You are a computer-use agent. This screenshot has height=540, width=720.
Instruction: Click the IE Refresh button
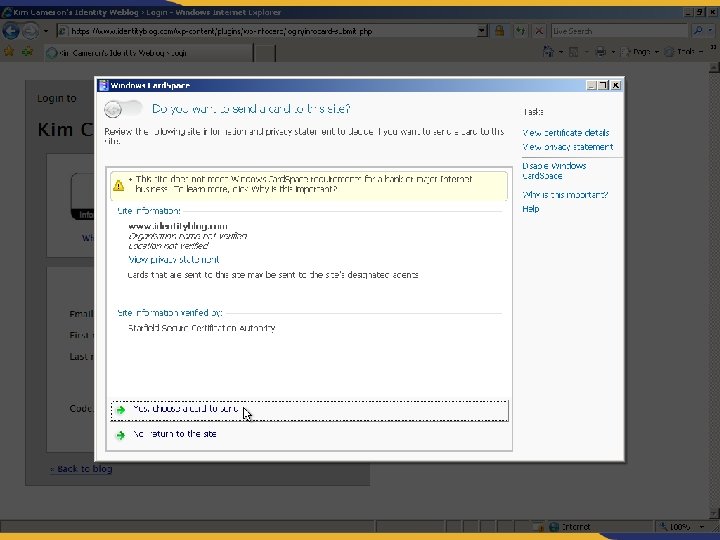pyautogui.click(x=520, y=31)
